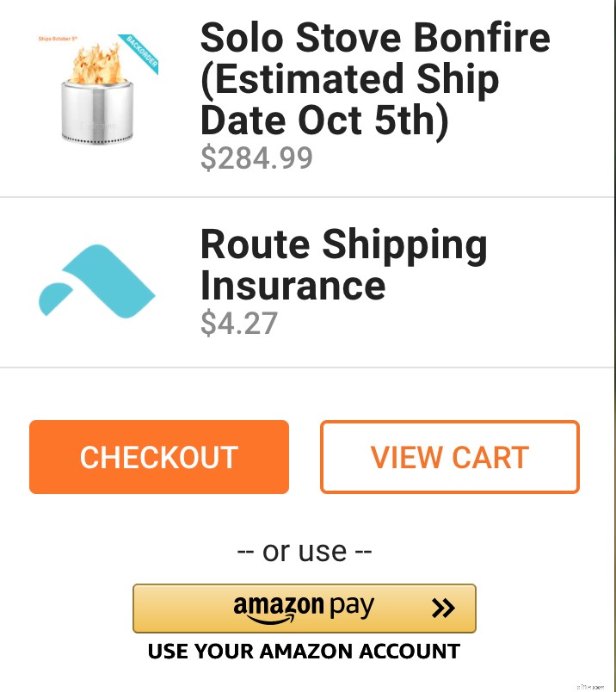Click the Route Shipping Insurance cart row
This screenshot has width=616, height=692.
pos(308,282)
